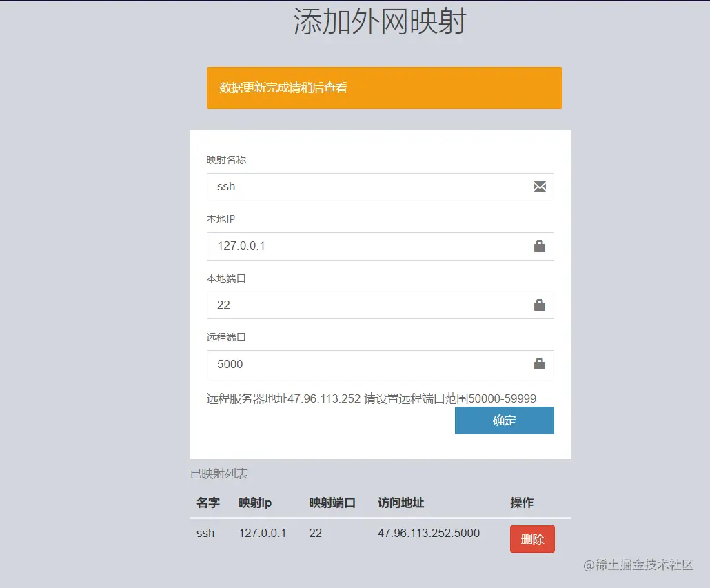Focus the 映射名称 input containing ssh
Viewport: 710px width, 588px height.
click(x=381, y=187)
